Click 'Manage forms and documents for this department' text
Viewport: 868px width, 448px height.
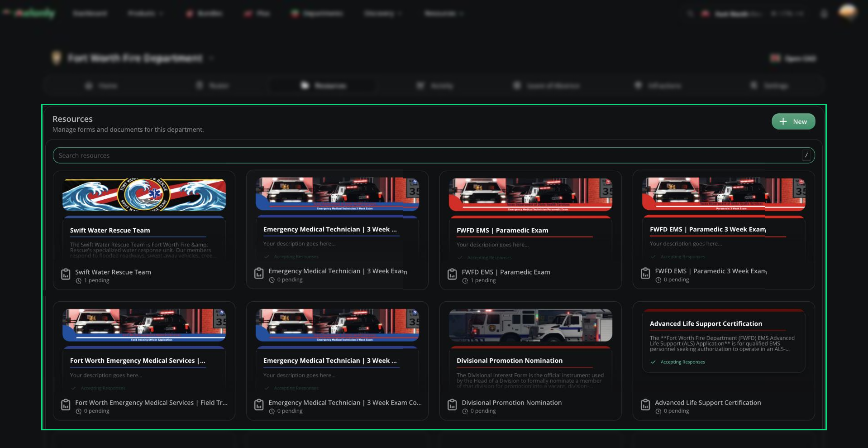point(128,130)
